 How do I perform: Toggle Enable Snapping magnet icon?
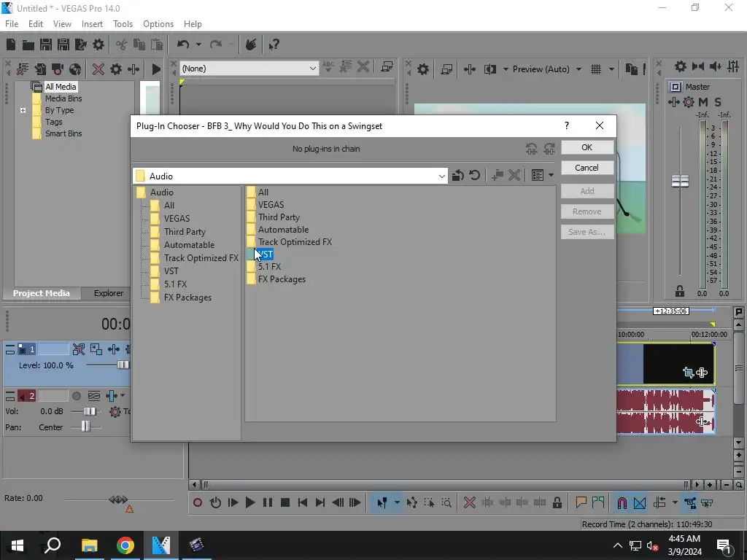click(x=622, y=502)
